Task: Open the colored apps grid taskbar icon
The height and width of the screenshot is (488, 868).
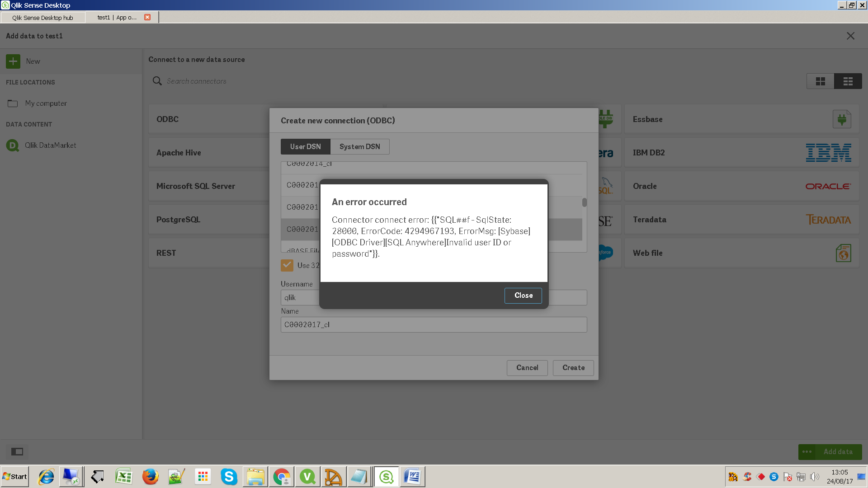Action: click(x=203, y=477)
